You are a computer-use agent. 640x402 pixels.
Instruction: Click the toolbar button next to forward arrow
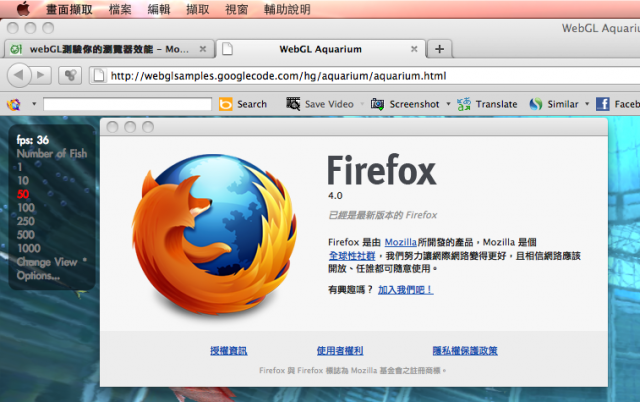click(70, 75)
